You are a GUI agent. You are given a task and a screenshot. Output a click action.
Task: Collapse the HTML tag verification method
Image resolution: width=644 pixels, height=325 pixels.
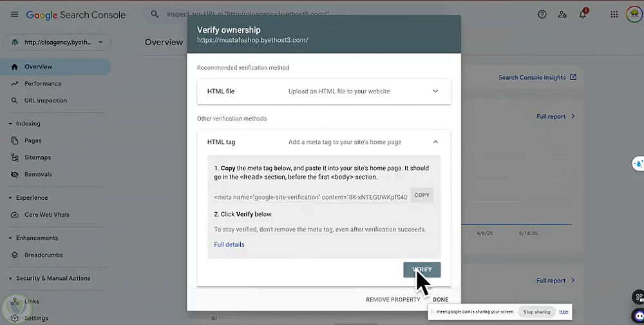pos(435,142)
